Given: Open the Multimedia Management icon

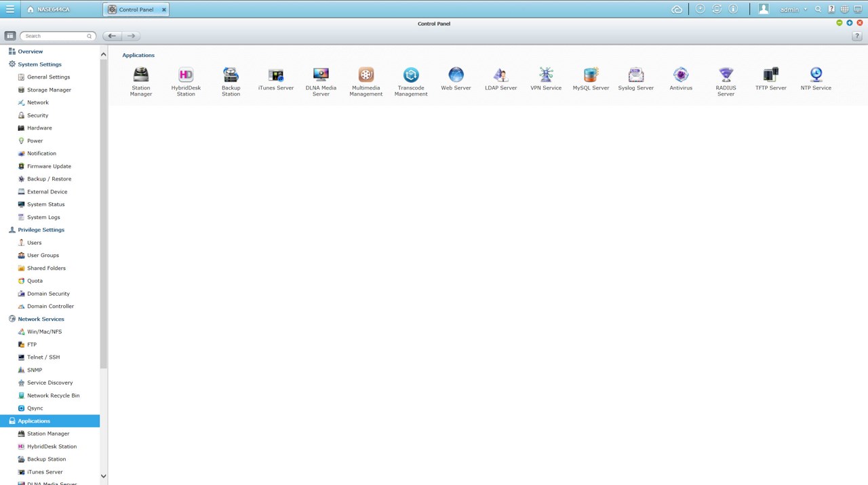Looking at the screenshot, I should pyautogui.click(x=366, y=75).
